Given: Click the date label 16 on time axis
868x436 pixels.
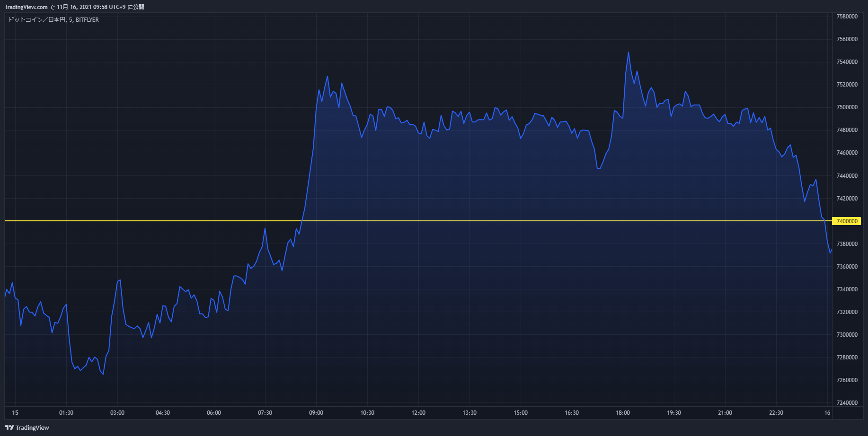Looking at the screenshot, I should [x=827, y=413].
